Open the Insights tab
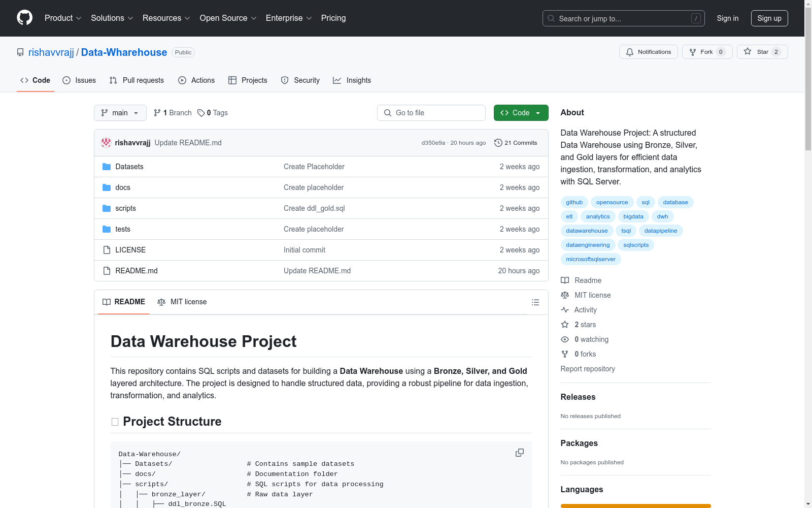Viewport: 812px width, 508px height. pyautogui.click(x=352, y=80)
